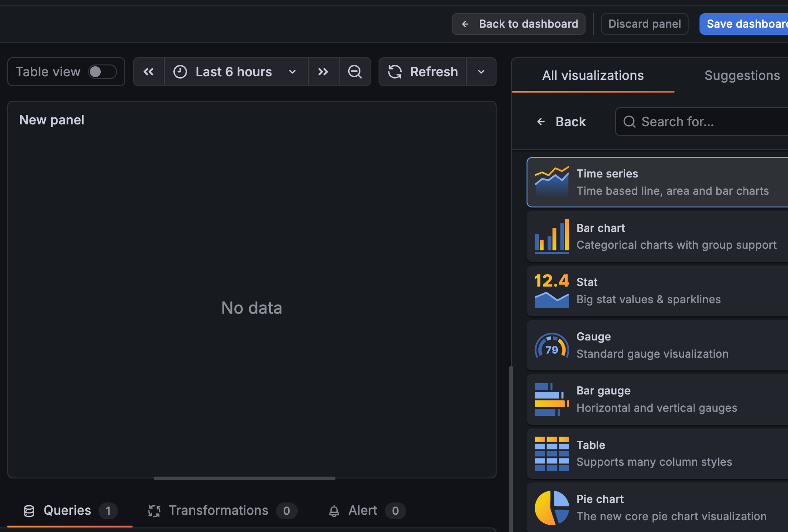Select the Time series visualization icon
This screenshot has width=788, height=532.
[x=552, y=182]
